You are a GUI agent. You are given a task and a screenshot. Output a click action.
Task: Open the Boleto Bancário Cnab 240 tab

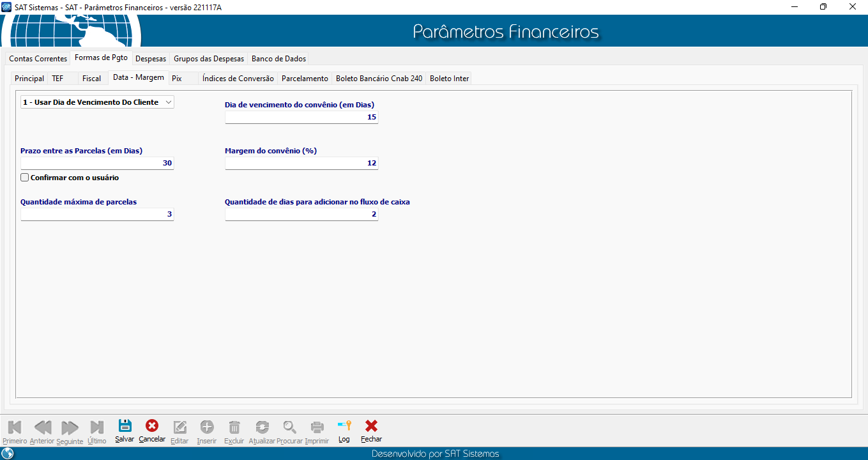tap(379, 79)
